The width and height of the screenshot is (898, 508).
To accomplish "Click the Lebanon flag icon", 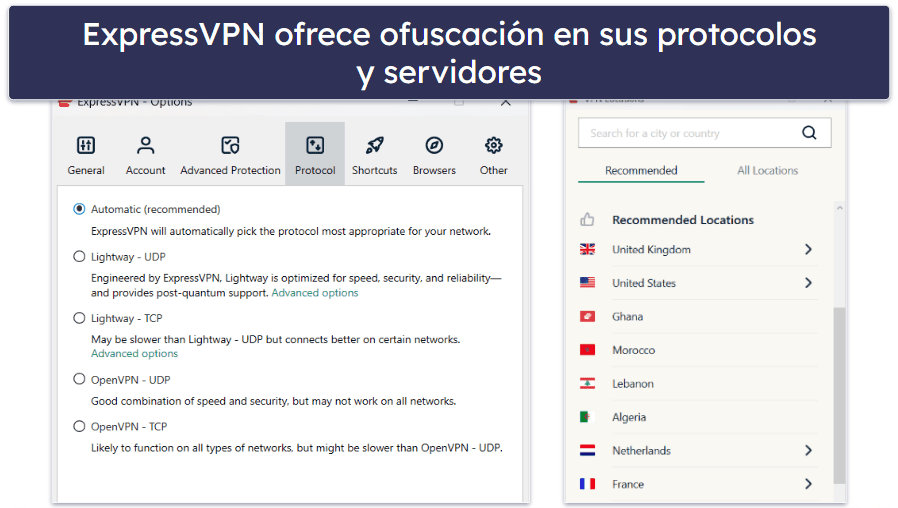I will point(587,383).
